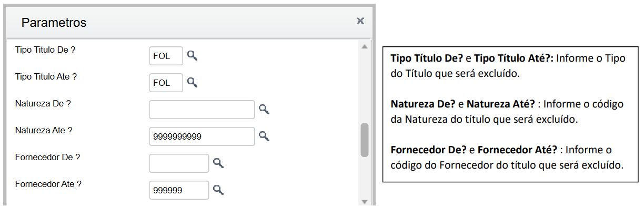This screenshot has width=644, height=206.
Task: Focus the Natureza Ate field with 9999999999
Action: click(202, 136)
